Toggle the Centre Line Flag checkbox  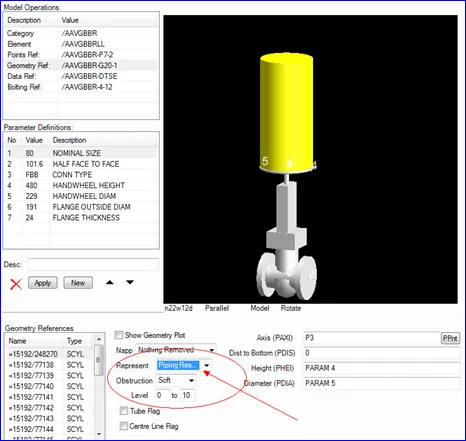pyautogui.click(x=124, y=426)
